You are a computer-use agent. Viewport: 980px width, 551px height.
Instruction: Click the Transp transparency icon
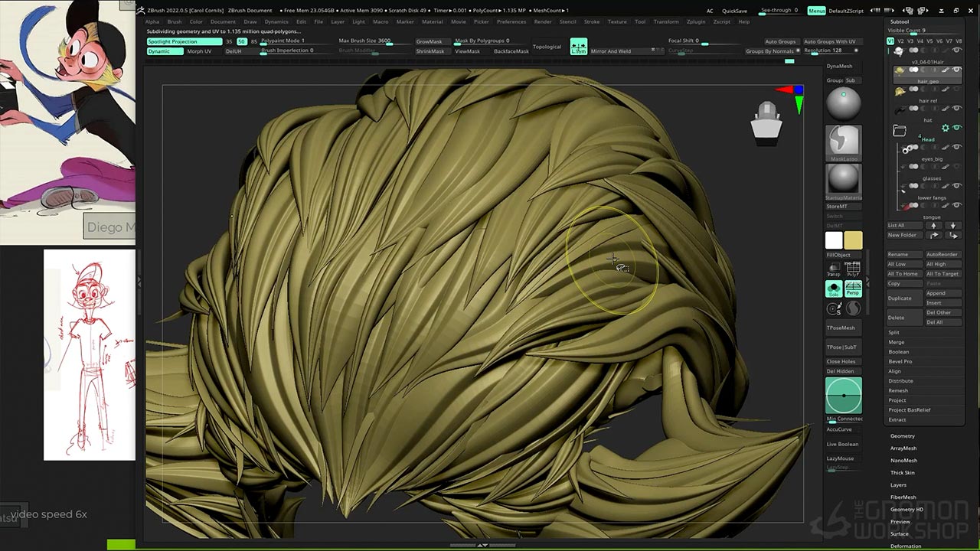pos(834,269)
